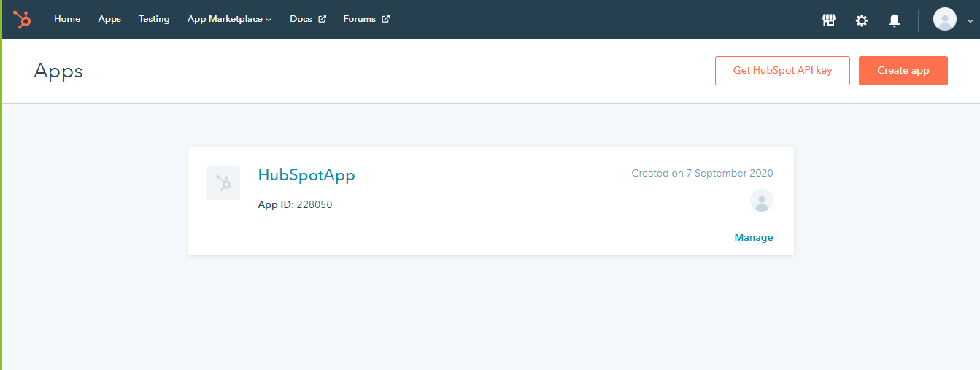Click the app owner avatar icon
The width and height of the screenshot is (980, 370).
pos(762,200)
